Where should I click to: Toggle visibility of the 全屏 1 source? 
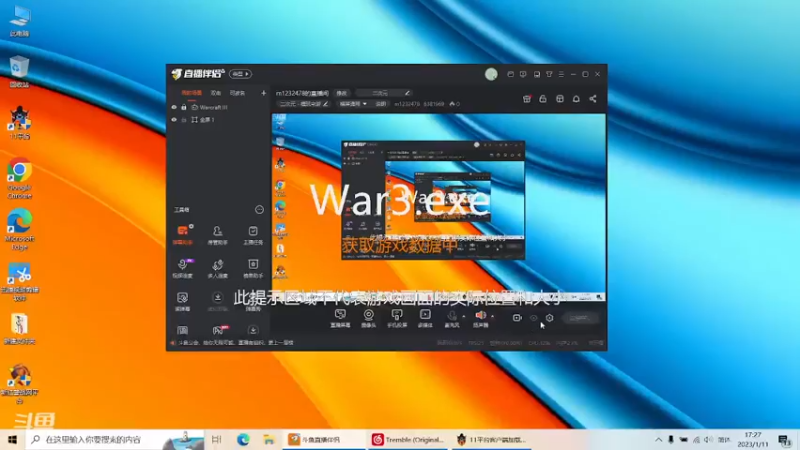tap(174, 120)
